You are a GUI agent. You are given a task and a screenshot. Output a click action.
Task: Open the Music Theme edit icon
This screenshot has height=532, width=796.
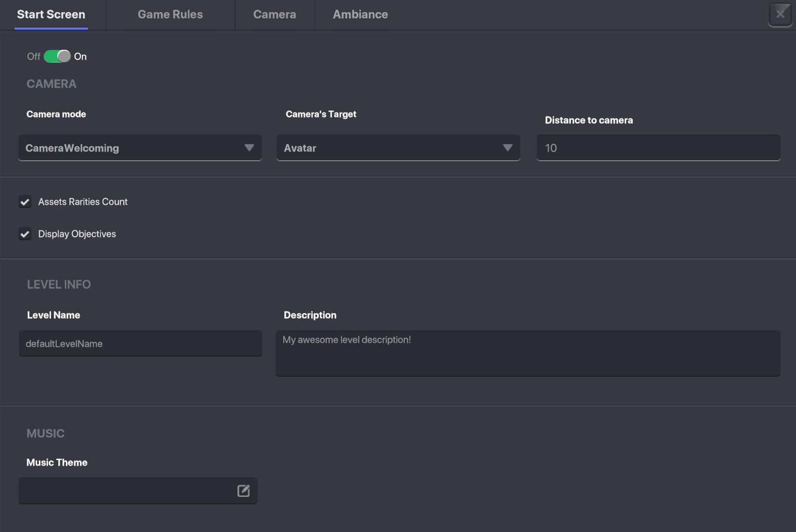(x=244, y=491)
